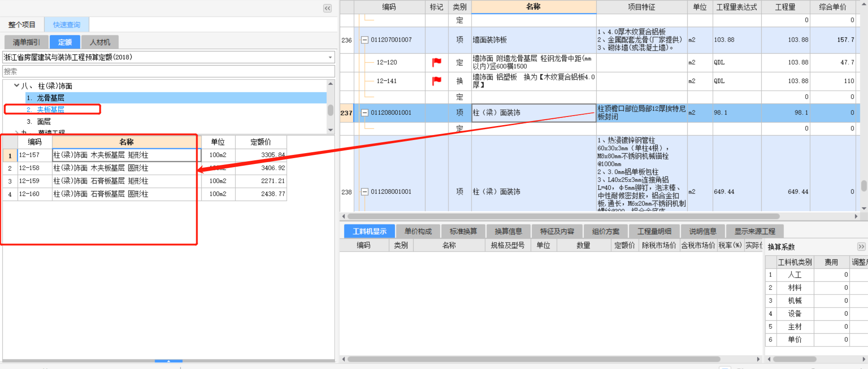The height and width of the screenshot is (369, 868).
Task: Click the main table vertical scrollbar thumb
Action: coord(863,186)
